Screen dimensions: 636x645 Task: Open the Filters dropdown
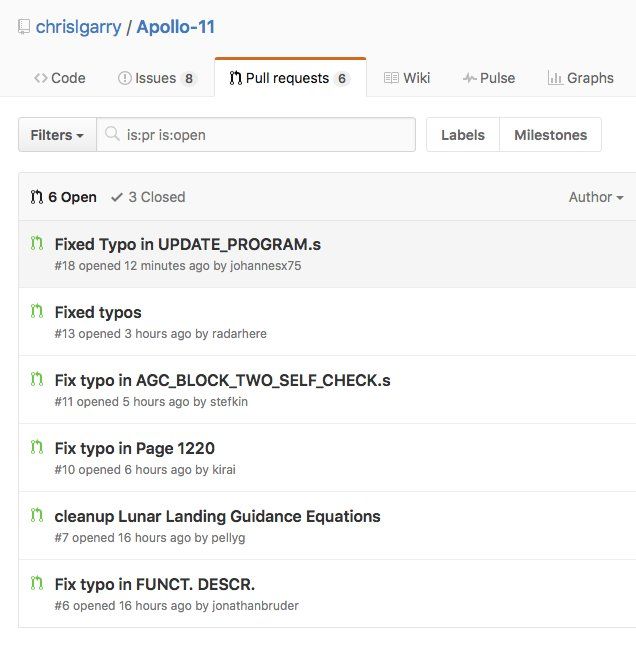point(58,135)
